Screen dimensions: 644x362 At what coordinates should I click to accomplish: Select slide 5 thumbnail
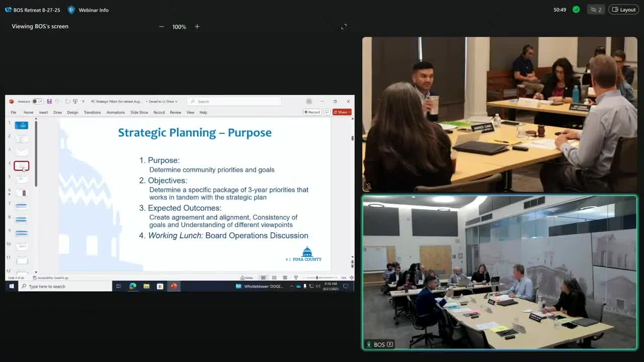22,179
